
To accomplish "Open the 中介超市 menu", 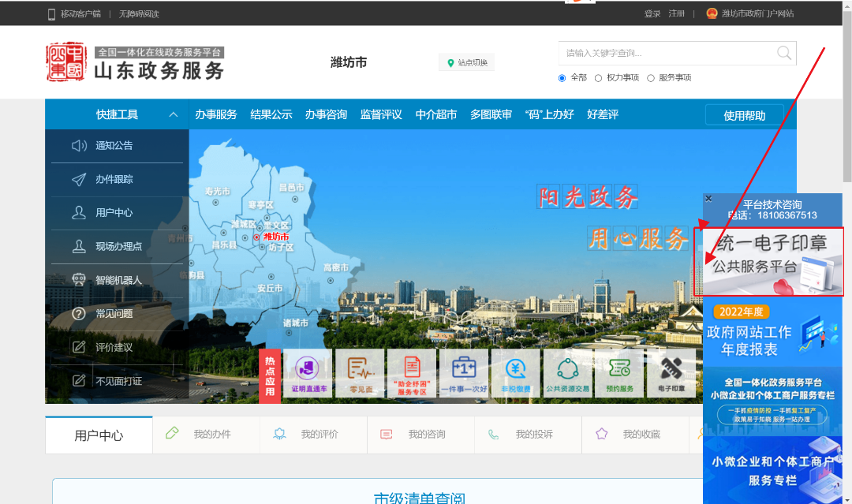I will pyautogui.click(x=435, y=114).
